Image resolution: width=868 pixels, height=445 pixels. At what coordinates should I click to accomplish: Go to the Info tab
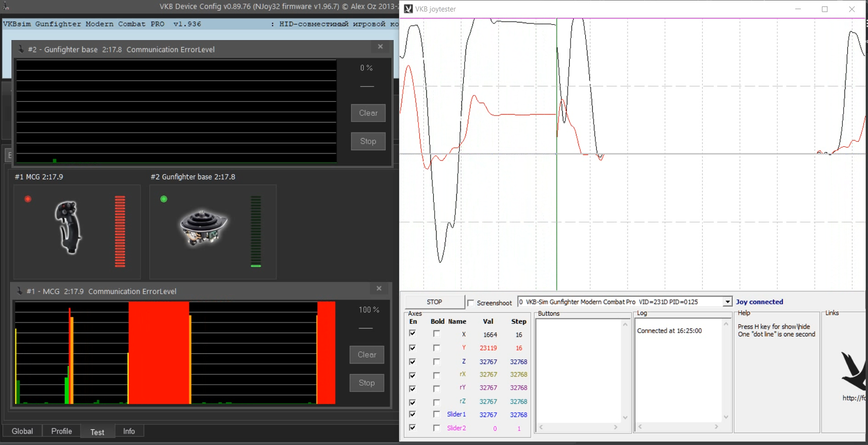pos(129,431)
